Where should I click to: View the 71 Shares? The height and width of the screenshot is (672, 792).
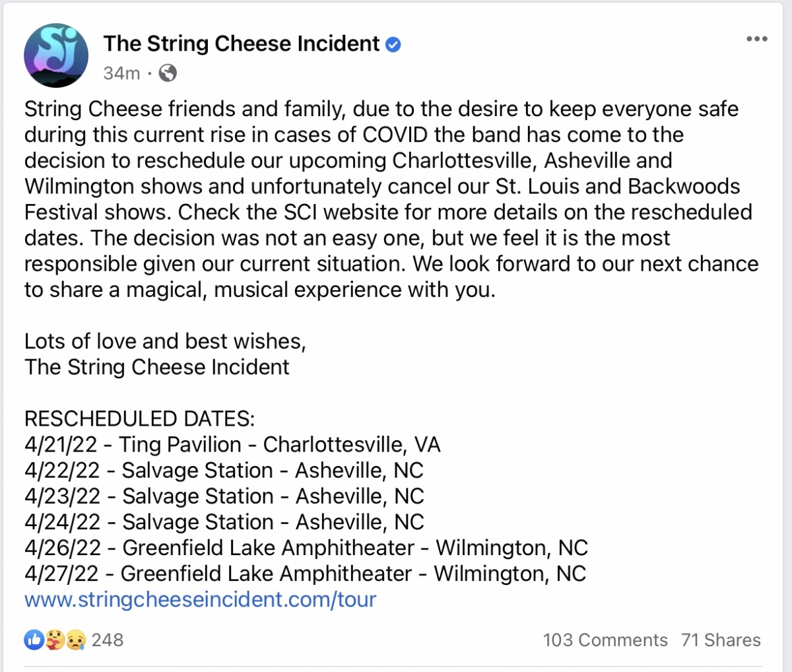[721, 640]
